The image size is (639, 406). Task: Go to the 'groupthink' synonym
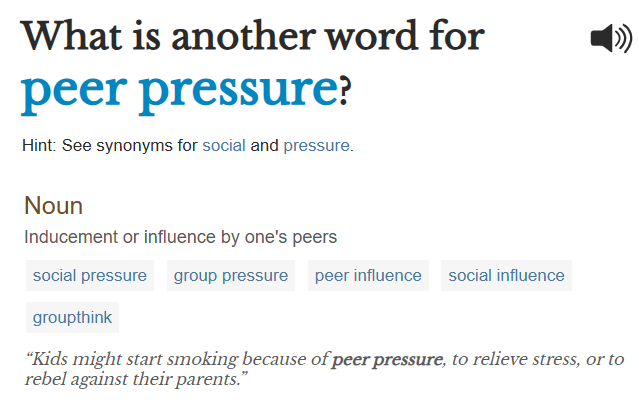pos(72,318)
